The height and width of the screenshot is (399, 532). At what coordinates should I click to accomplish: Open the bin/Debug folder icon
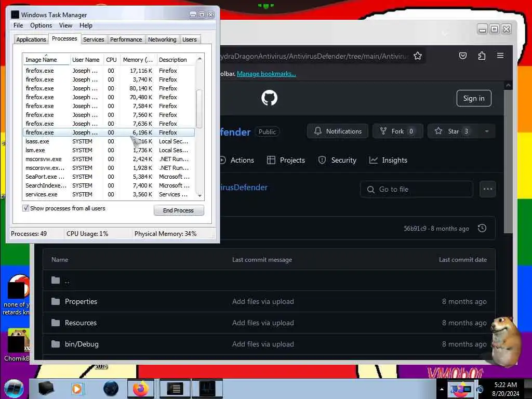tap(56, 344)
